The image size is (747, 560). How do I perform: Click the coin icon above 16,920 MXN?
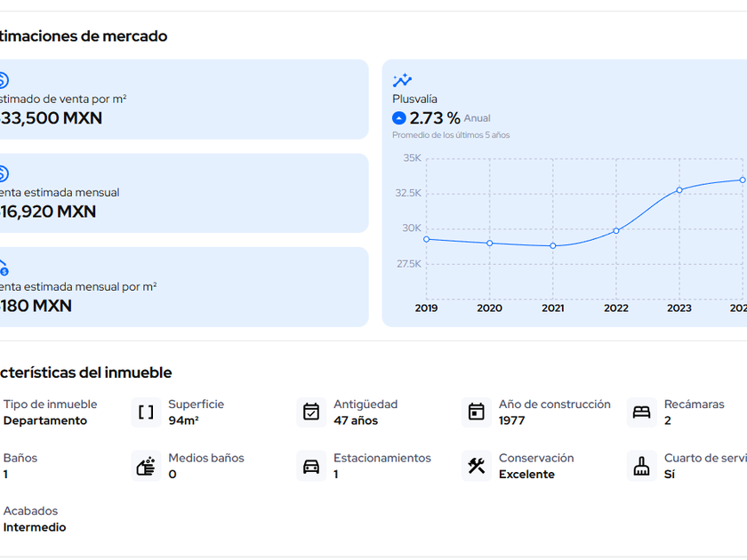coord(3,174)
